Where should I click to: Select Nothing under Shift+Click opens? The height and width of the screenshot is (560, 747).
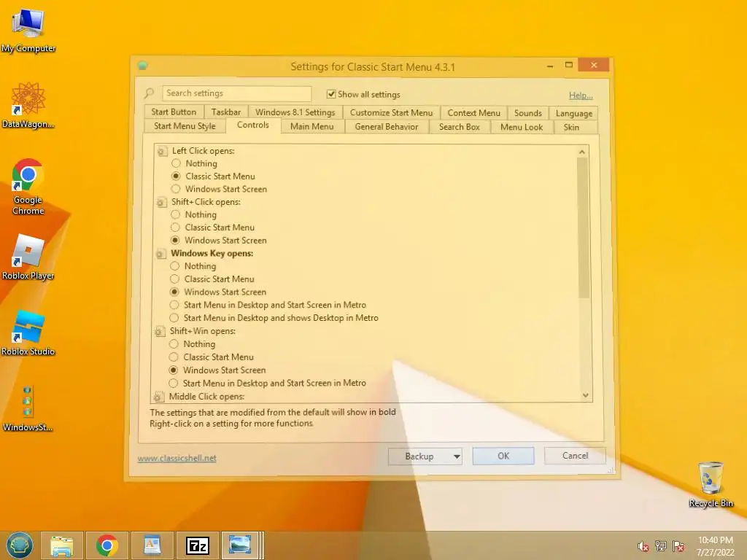click(175, 215)
